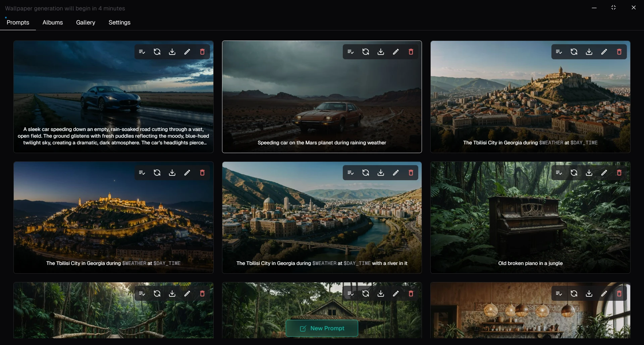Open the Gallery tab
The width and height of the screenshot is (644, 345).
86,22
